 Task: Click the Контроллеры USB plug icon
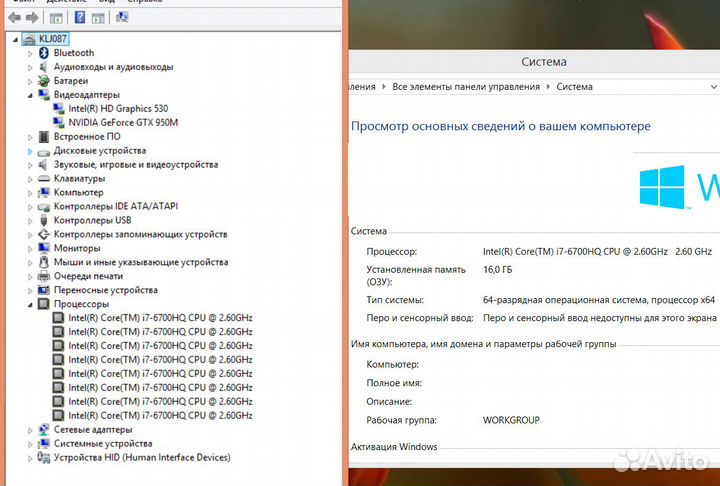tap(44, 220)
